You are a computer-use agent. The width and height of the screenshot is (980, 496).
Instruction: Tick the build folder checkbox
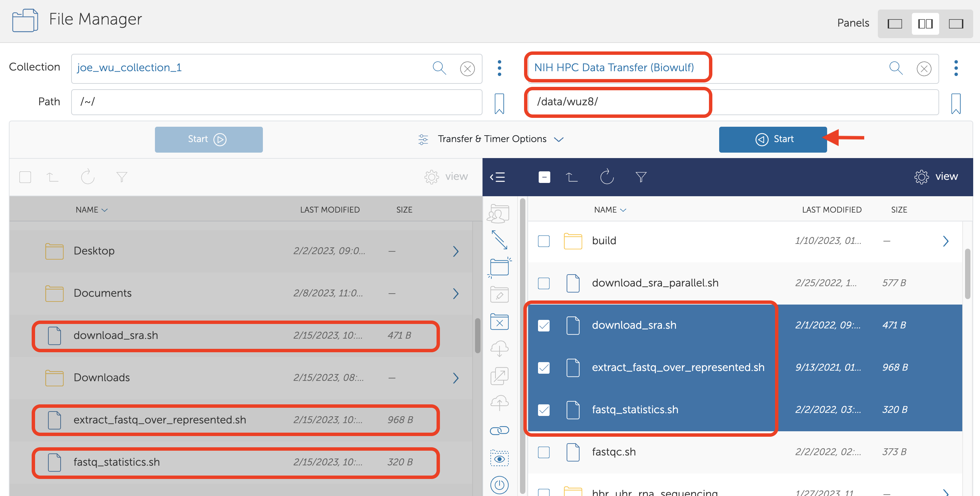tap(544, 241)
